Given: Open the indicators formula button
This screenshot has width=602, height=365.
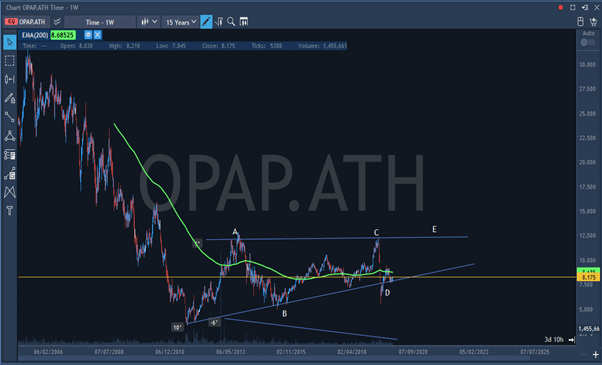Looking at the screenshot, I should pos(219,22).
